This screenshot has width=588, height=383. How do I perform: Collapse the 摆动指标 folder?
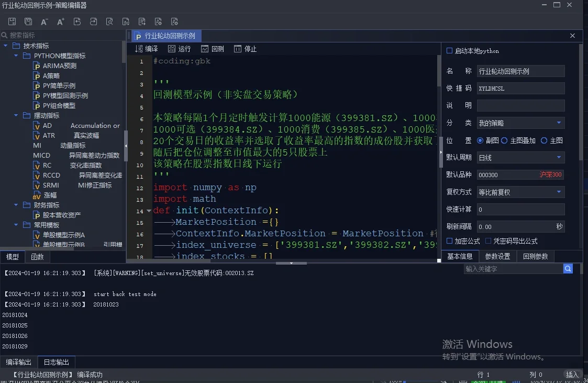pyautogui.click(x=16, y=115)
